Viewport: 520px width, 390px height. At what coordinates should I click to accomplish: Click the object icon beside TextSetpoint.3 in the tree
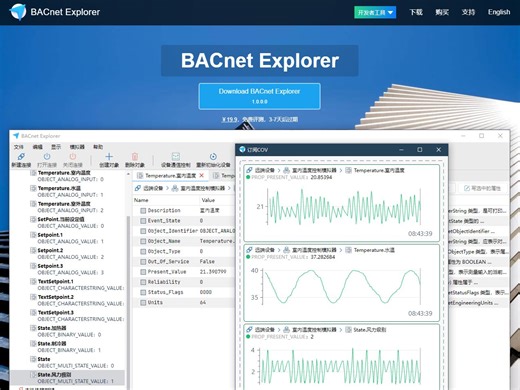tap(33, 312)
